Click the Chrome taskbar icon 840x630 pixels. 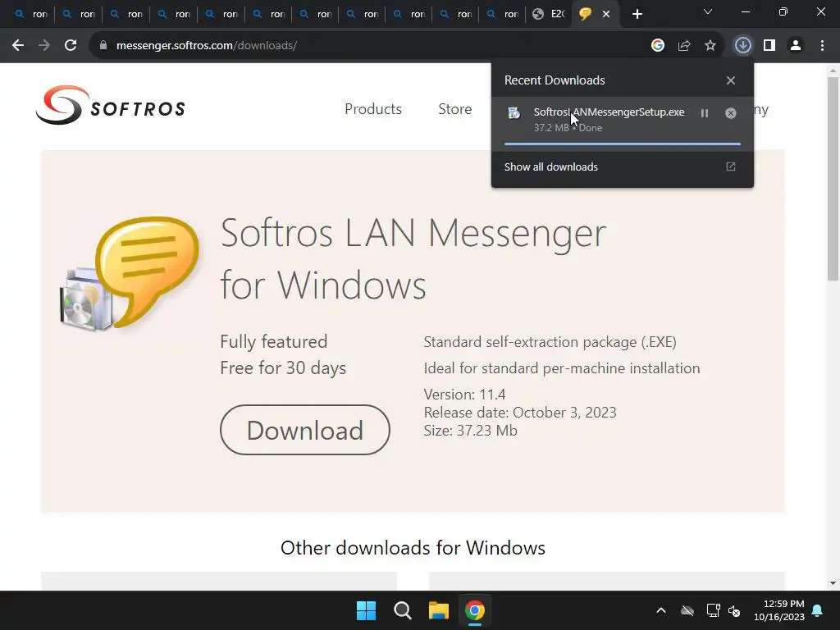pos(475,610)
